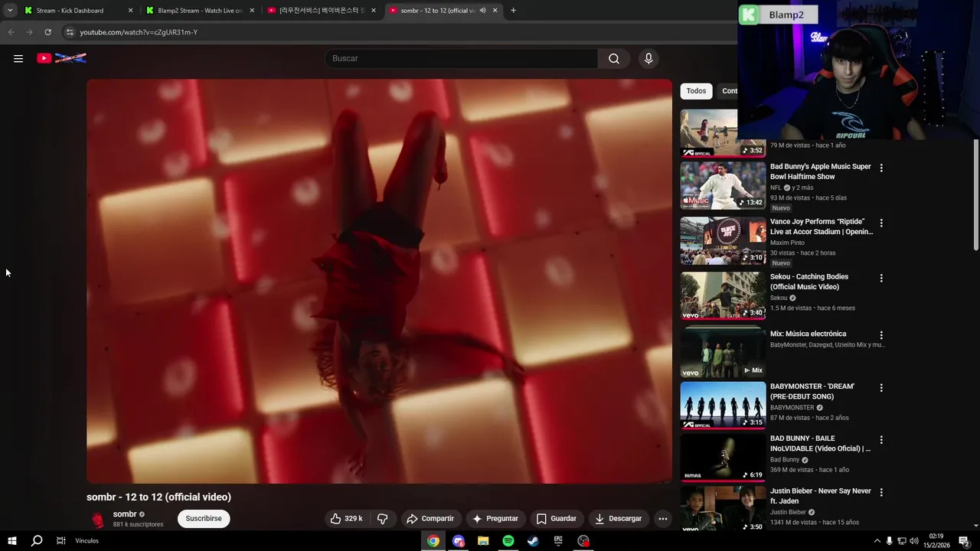Open the notification center icon
Screen dimensions: 980x551
[964, 540]
